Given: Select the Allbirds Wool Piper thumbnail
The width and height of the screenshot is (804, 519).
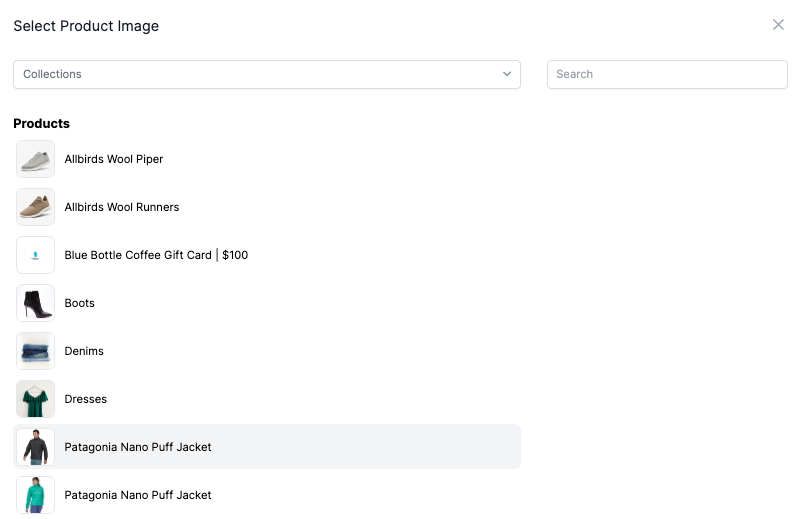Looking at the screenshot, I should click(x=35, y=159).
